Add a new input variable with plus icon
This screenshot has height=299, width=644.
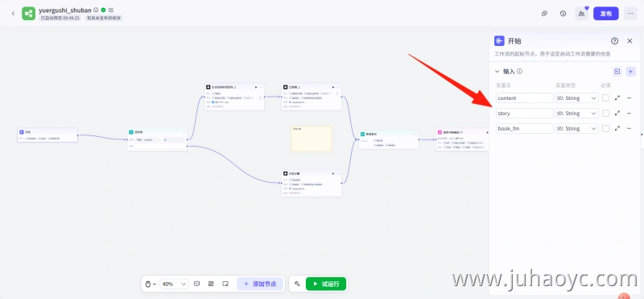point(631,72)
